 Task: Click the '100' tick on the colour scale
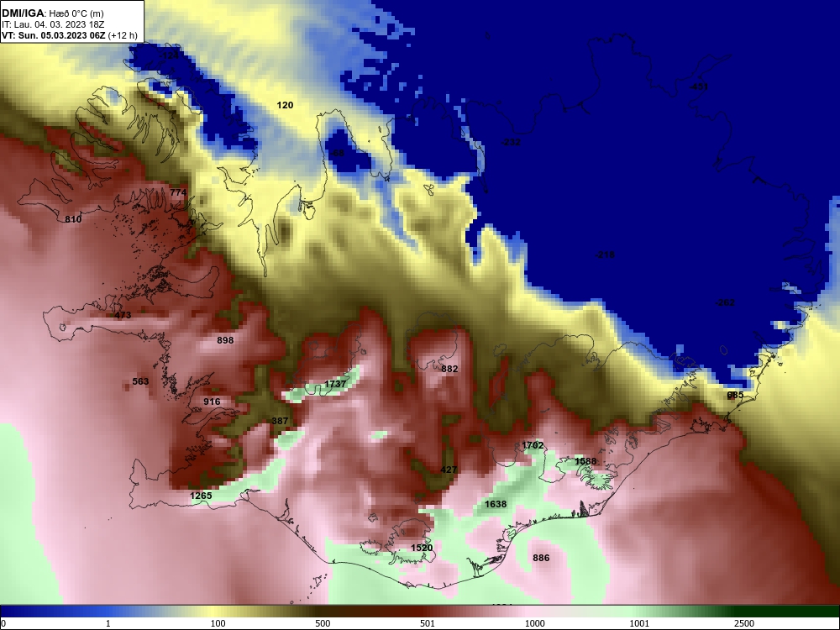click(x=218, y=623)
